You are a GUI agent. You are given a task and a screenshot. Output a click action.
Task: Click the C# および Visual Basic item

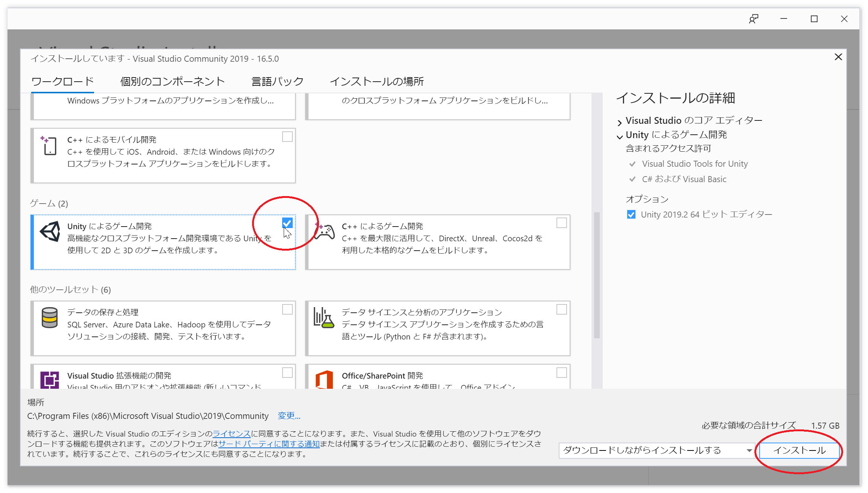pos(684,179)
